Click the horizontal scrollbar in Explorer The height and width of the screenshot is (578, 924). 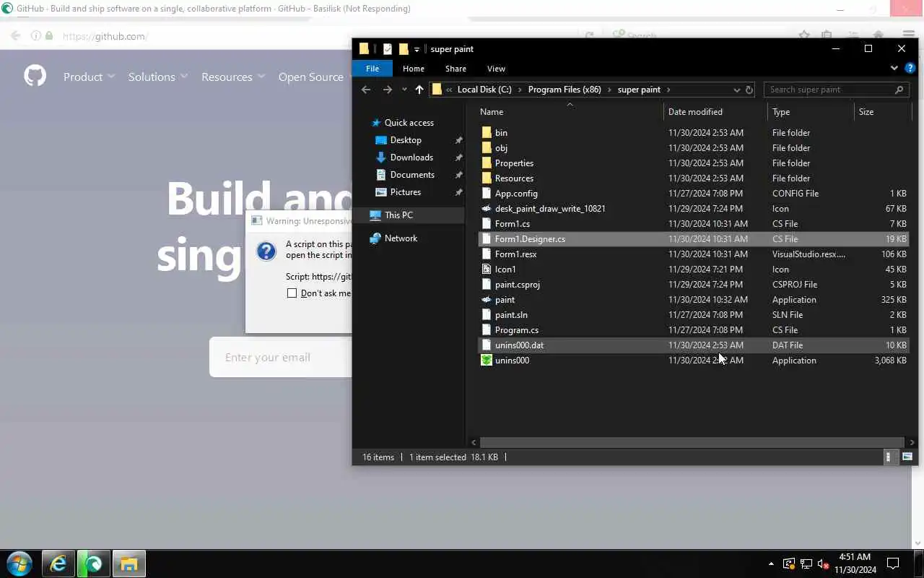click(692, 442)
